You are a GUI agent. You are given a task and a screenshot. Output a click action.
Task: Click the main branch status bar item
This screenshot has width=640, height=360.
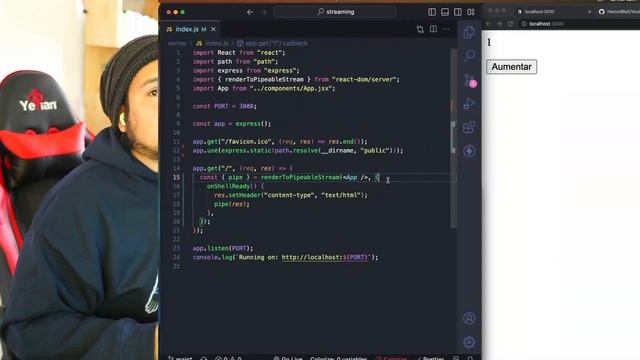click(x=180, y=358)
